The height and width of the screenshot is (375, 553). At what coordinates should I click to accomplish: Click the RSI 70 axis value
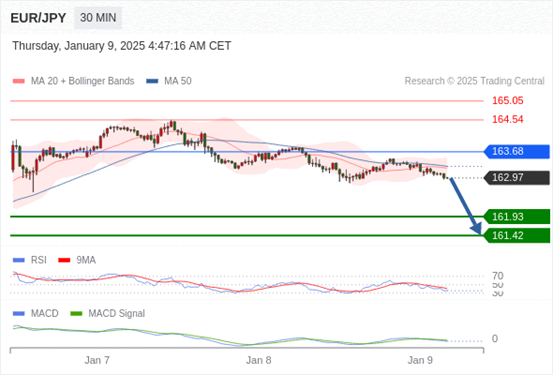(498, 276)
